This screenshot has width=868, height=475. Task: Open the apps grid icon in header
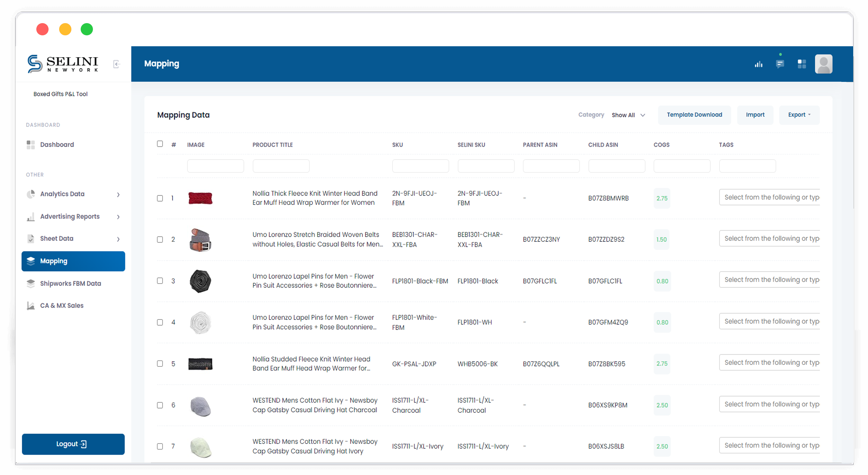click(x=802, y=64)
